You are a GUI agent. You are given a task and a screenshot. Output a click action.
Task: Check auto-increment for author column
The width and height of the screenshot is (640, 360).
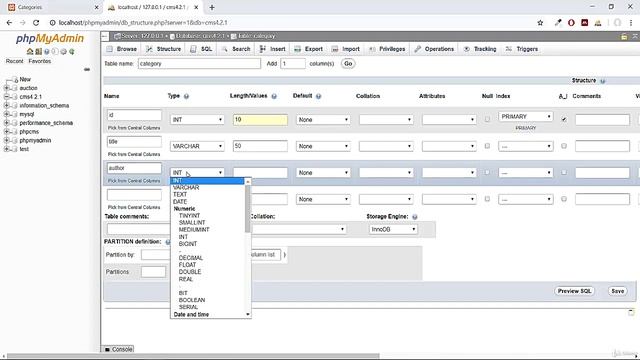564,173
